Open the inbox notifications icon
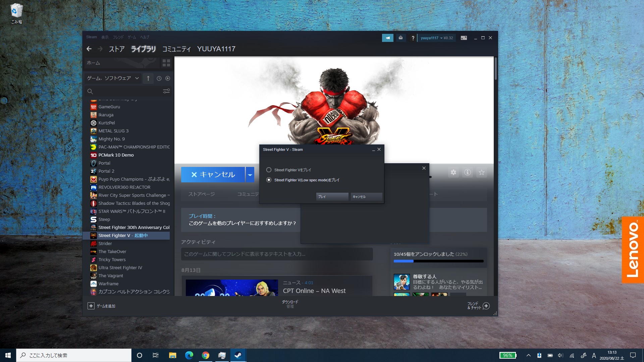 click(400, 38)
